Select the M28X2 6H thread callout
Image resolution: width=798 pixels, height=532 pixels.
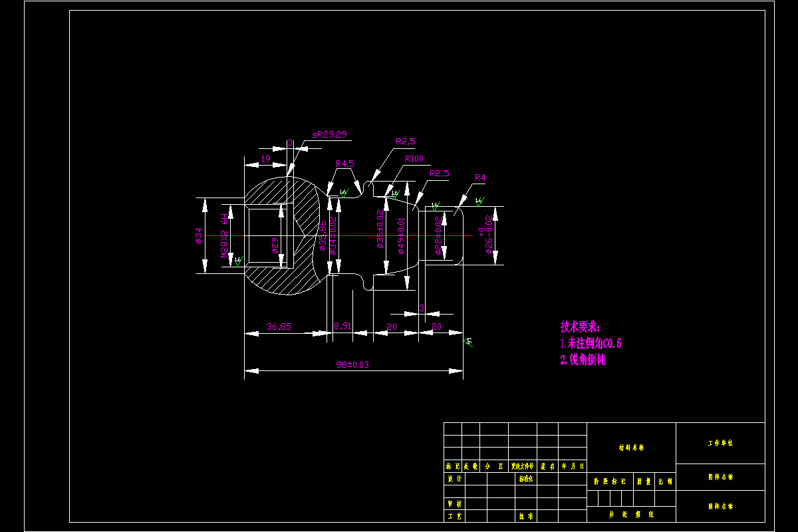point(224,235)
